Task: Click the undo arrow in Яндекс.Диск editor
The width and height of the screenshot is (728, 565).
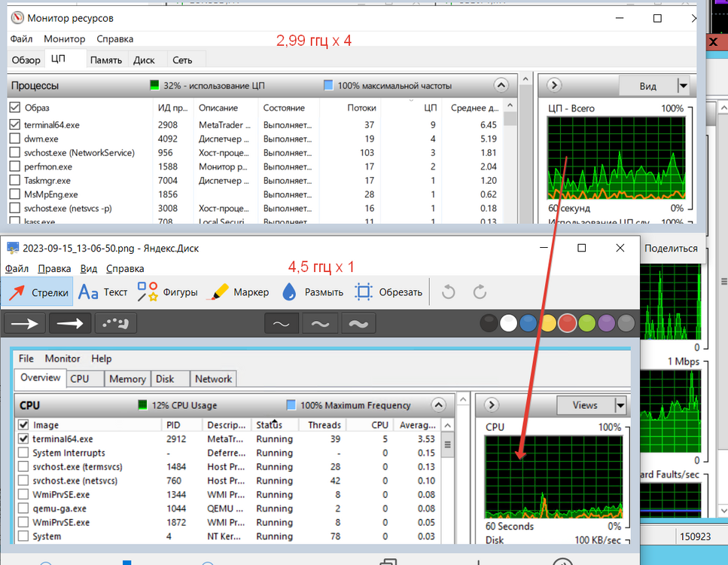Action: click(448, 292)
